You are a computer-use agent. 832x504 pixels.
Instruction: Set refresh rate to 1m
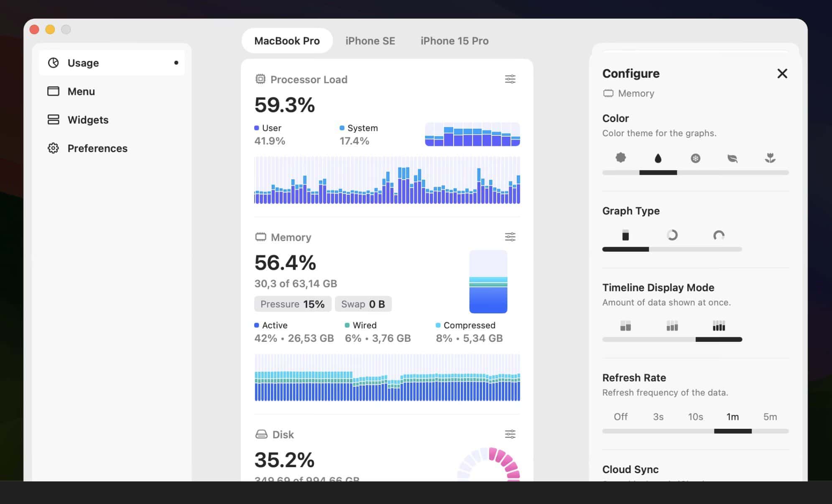point(732,417)
